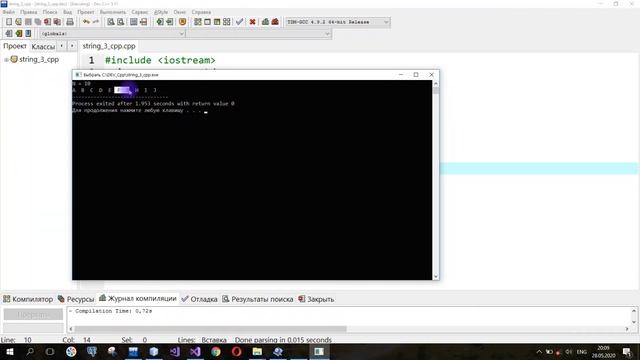Click the compile log horizontal scrollbar
The image size is (640, 360).
(x=210, y=329)
